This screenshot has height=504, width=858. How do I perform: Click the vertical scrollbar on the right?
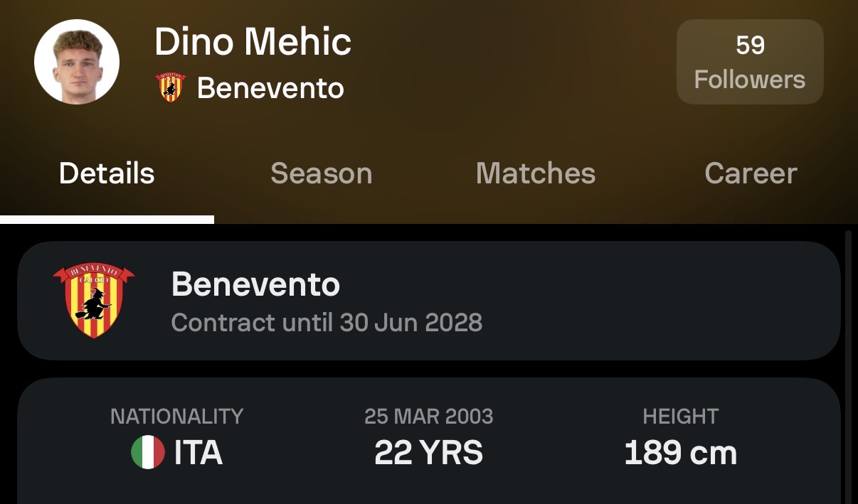click(x=847, y=363)
